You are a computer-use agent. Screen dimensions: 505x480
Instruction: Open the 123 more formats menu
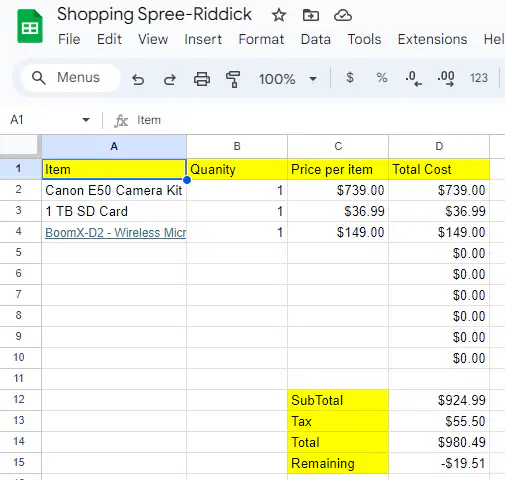479,78
